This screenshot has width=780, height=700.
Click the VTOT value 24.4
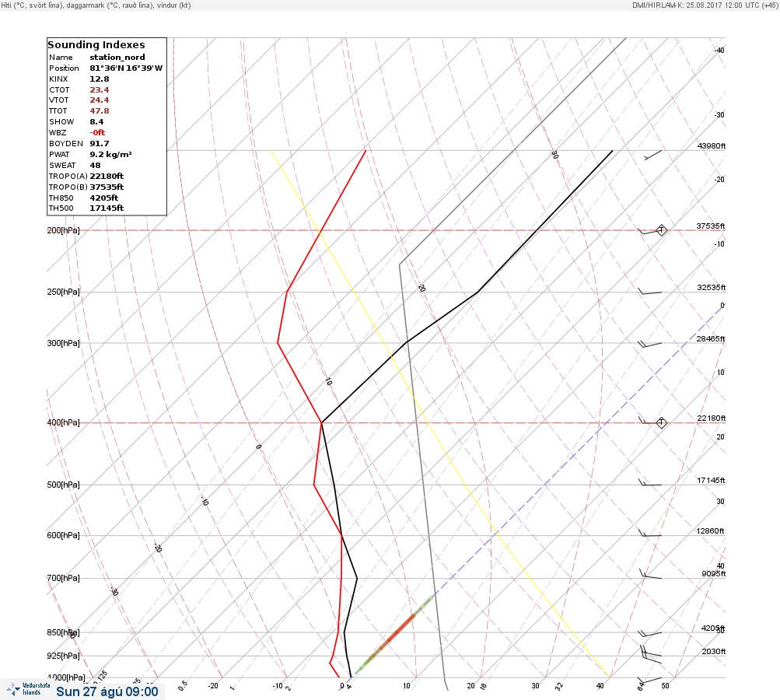pos(100,100)
